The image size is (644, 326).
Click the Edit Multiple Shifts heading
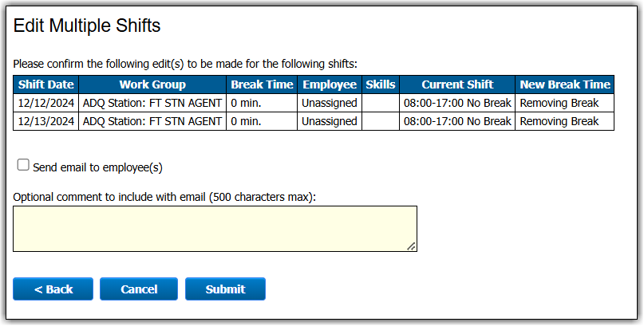pos(87,26)
